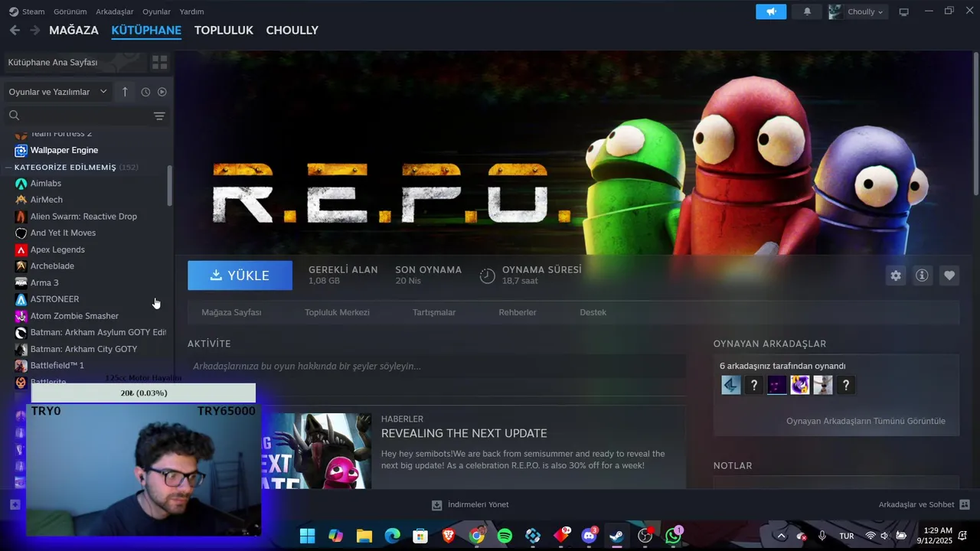Viewport: 980px width, 551px height.
Task: Select Batman: Arkham City GOTY
Action: pos(83,349)
